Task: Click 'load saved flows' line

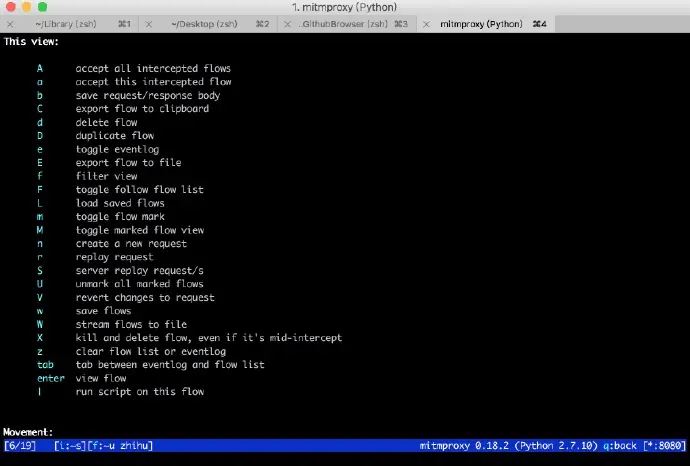Action: (120, 203)
